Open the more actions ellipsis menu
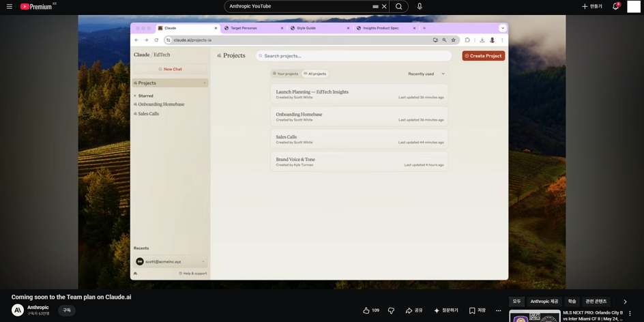The width and height of the screenshot is (644, 322). 499,310
